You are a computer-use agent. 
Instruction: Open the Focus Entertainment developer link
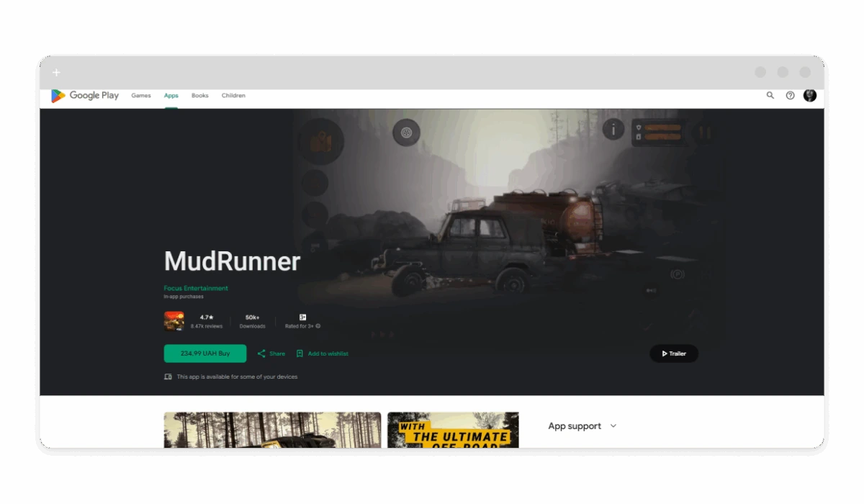[x=196, y=288]
